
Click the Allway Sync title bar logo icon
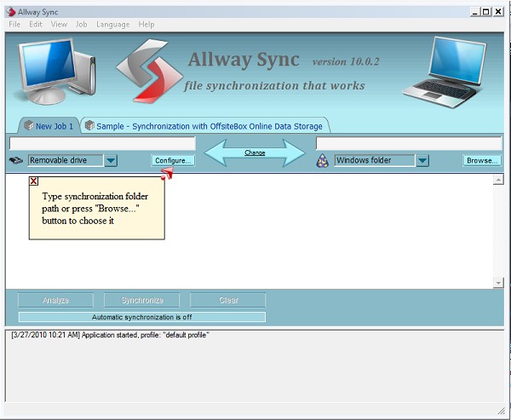[x=11, y=12]
